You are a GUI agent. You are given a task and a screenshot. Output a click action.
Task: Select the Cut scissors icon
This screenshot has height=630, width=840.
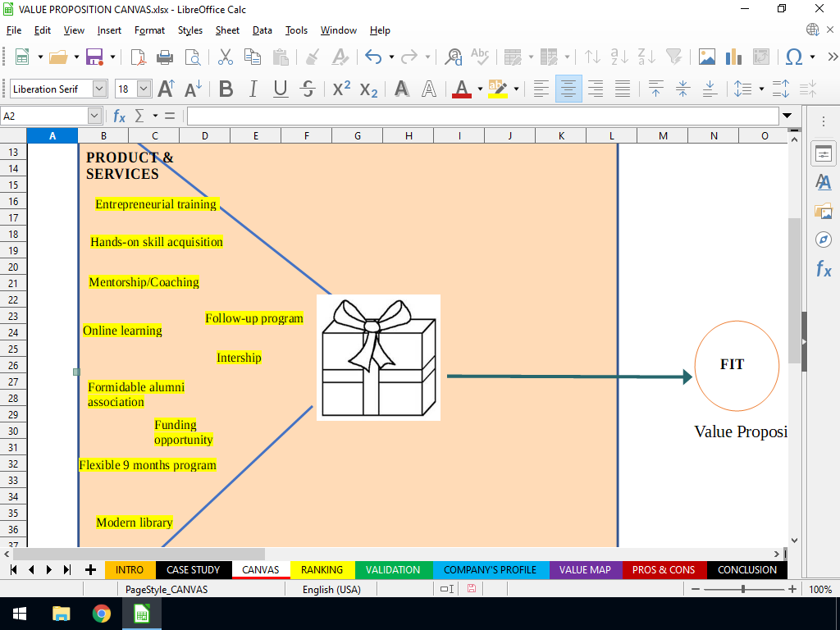coord(225,57)
